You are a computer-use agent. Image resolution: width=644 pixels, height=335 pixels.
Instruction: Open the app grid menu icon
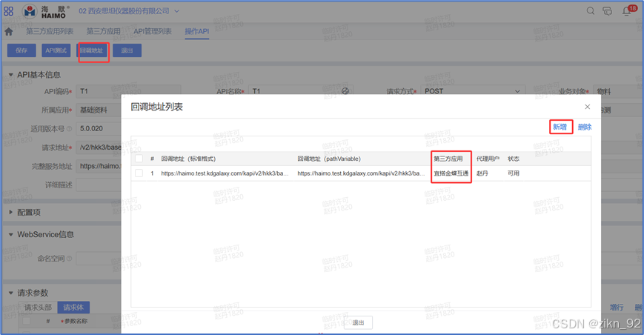point(8,11)
